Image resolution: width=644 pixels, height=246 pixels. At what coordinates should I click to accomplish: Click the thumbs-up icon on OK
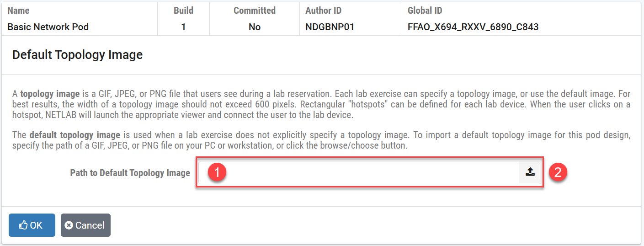23,225
